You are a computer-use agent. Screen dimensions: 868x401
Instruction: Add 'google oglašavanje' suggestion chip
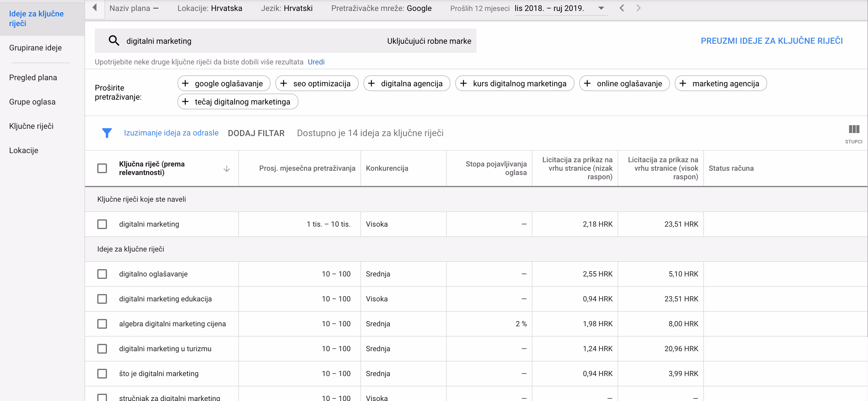pyautogui.click(x=224, y=84)
